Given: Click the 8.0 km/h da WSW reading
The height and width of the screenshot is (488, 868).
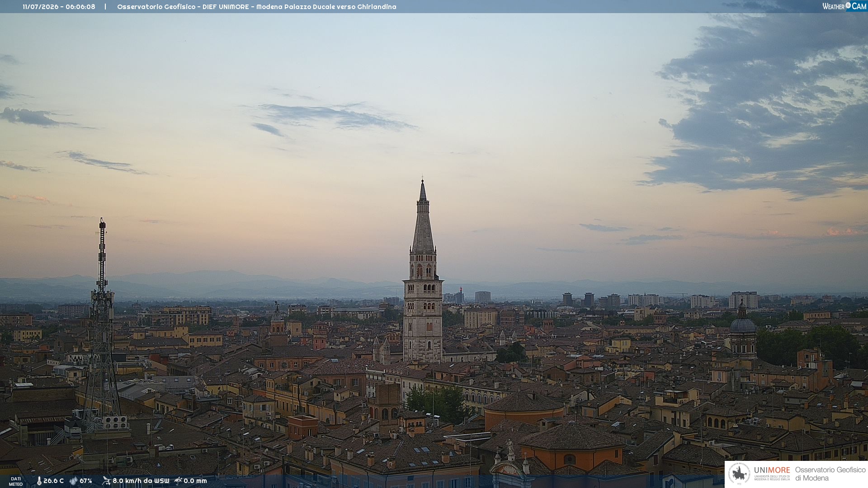Looking at the screenshot, I should (x=141, y=481).
